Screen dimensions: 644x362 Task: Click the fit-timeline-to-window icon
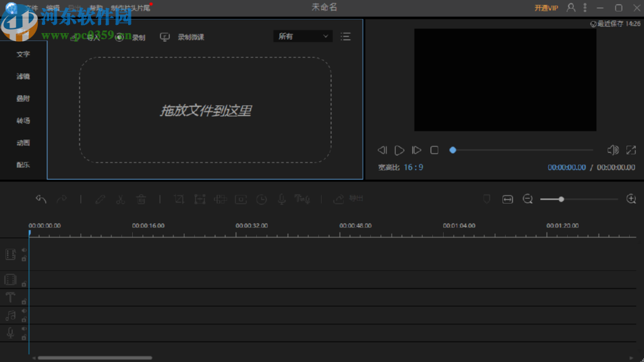coord(507,199)
